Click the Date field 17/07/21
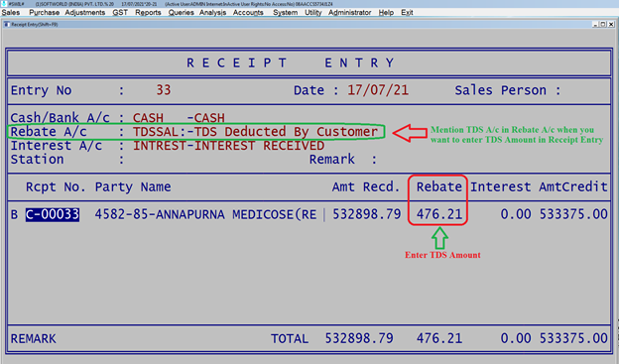 coord(378,90)
